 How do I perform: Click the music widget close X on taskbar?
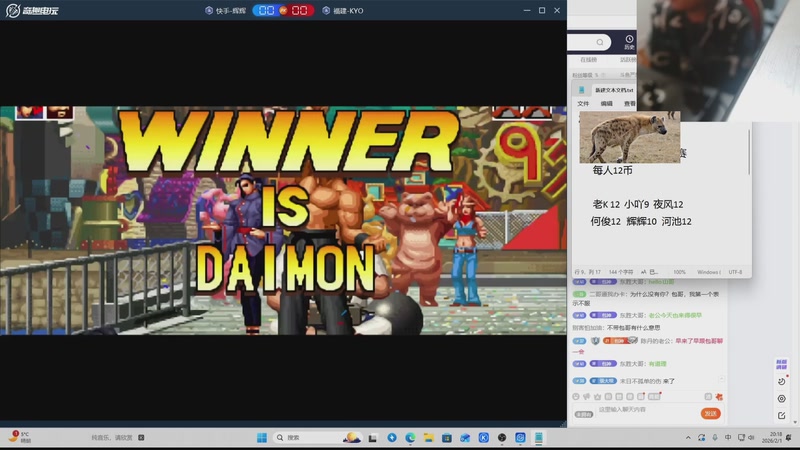click(x=141, y=437)
